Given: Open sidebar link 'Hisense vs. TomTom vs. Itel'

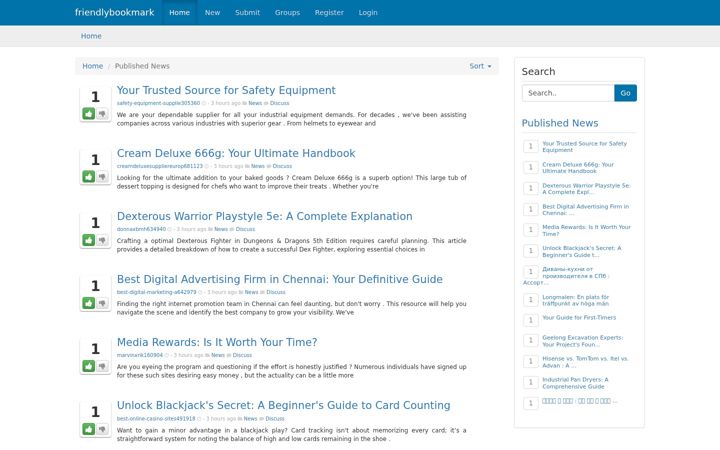Looking at the screenshot, I should click(x=585, y=362).
